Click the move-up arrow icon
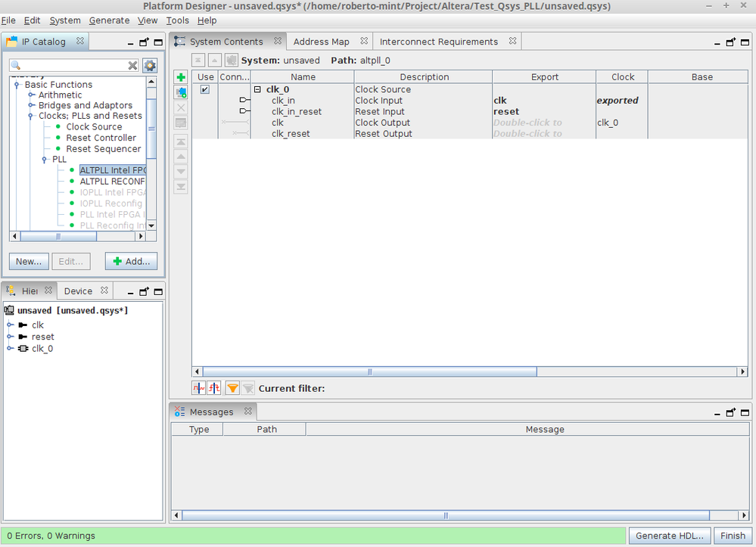 point(181,157)
